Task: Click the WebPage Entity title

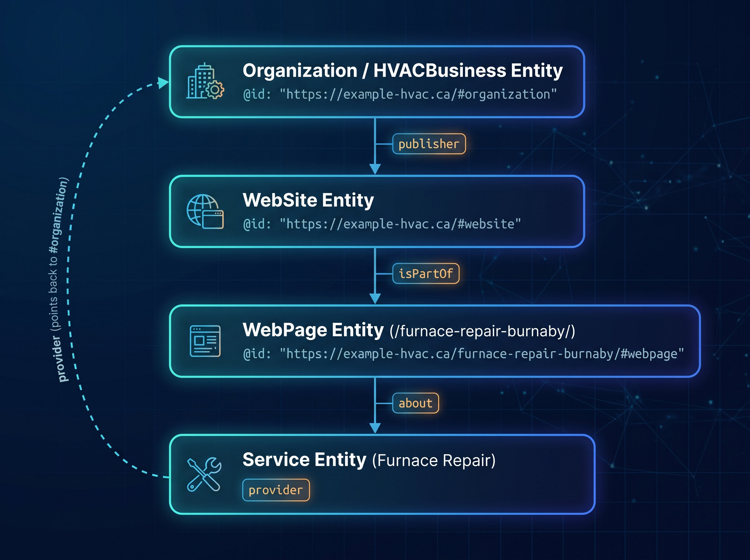Action: pyautogui.click(x=313, y=330)
